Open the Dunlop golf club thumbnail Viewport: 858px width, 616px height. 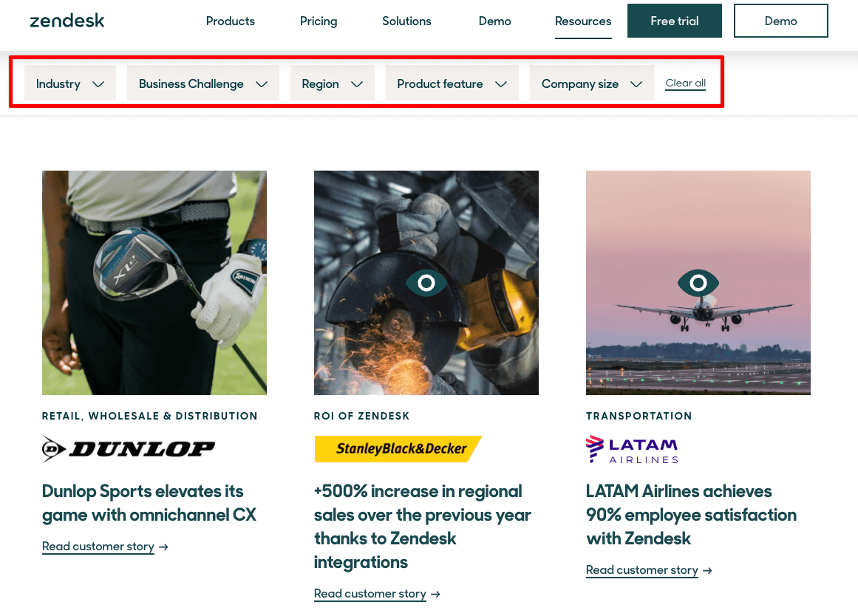pos(154,283)
